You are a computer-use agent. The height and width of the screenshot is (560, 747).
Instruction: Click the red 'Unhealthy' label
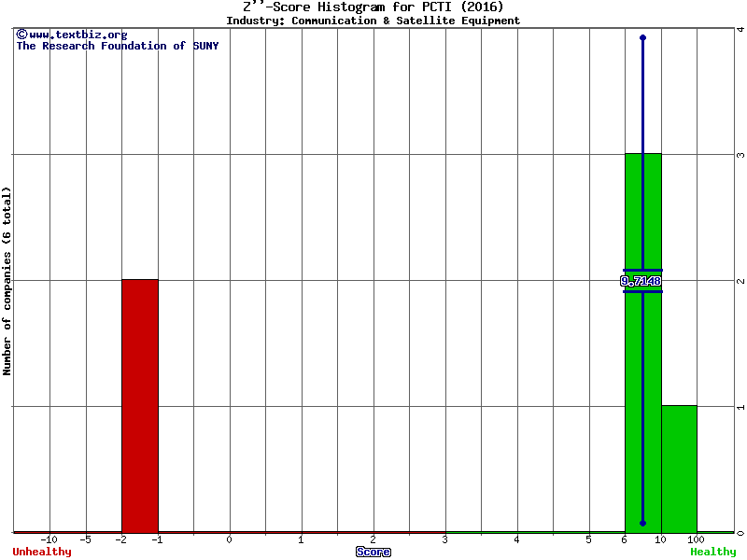click(x=42, y=552)
